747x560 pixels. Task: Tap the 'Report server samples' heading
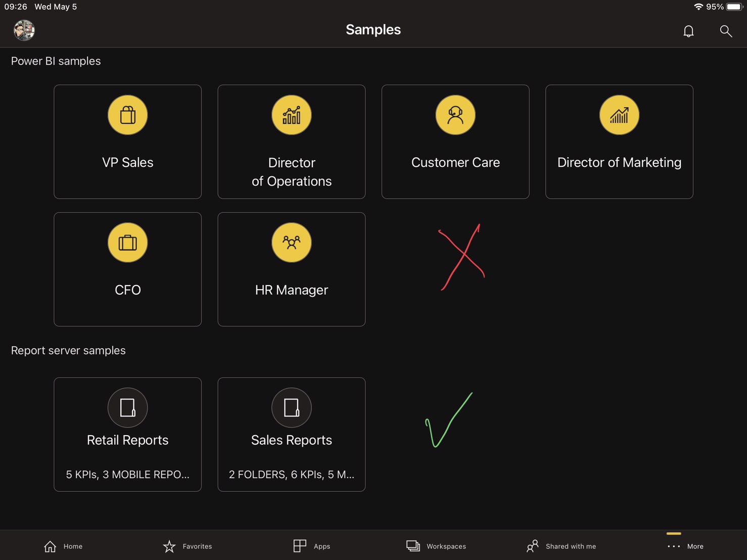pos(68,351)
